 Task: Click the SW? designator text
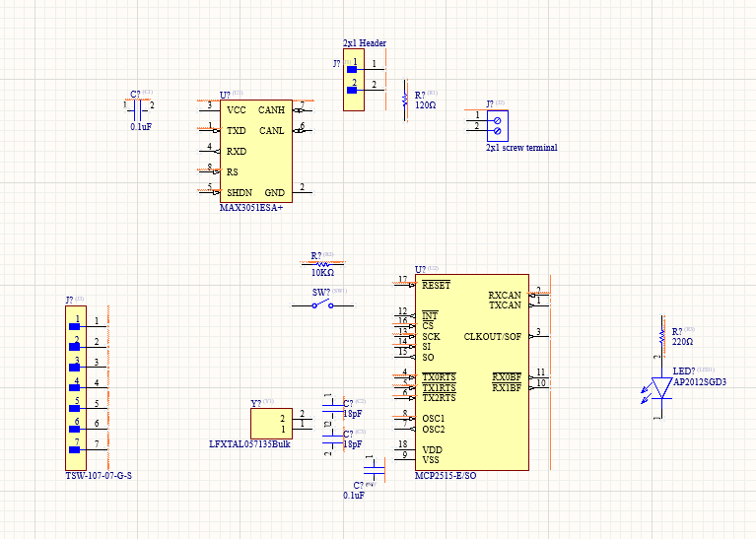tap(321, 292)
